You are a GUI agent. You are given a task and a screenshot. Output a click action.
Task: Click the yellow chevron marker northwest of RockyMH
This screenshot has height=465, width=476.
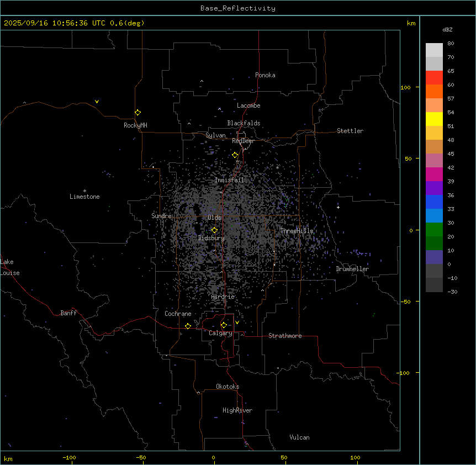pyautogui.click(x=97, y=102)
